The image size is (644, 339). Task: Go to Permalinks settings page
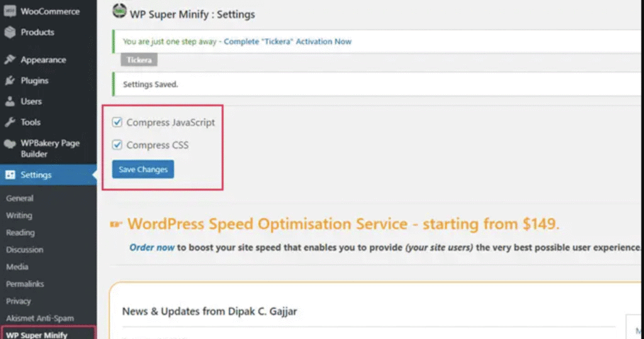[x=25, y=284]
